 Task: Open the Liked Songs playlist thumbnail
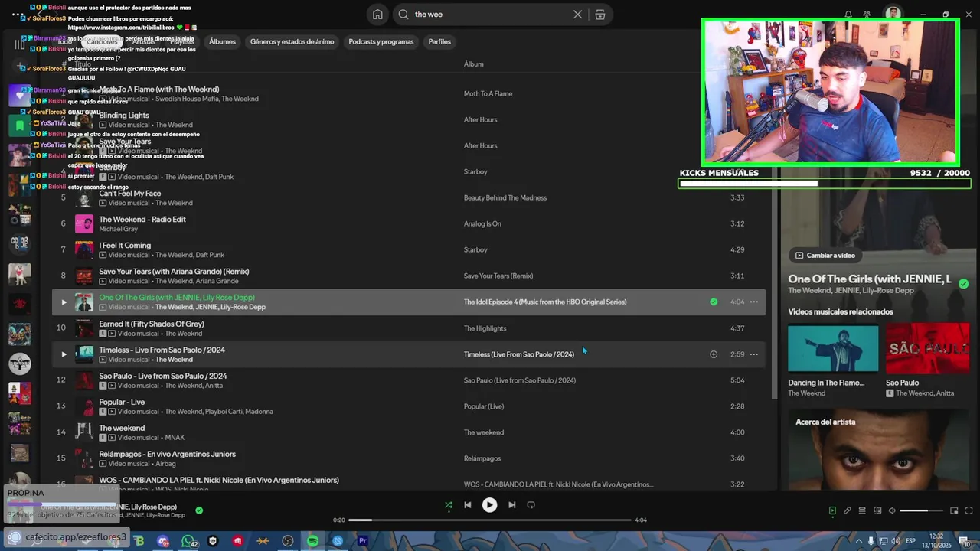[x=20, y=96]
